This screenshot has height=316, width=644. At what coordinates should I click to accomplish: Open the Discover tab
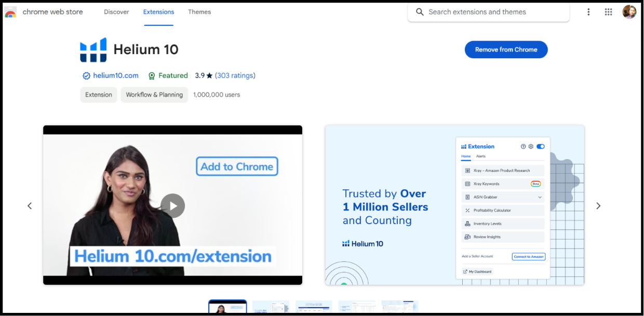(116, 11)
